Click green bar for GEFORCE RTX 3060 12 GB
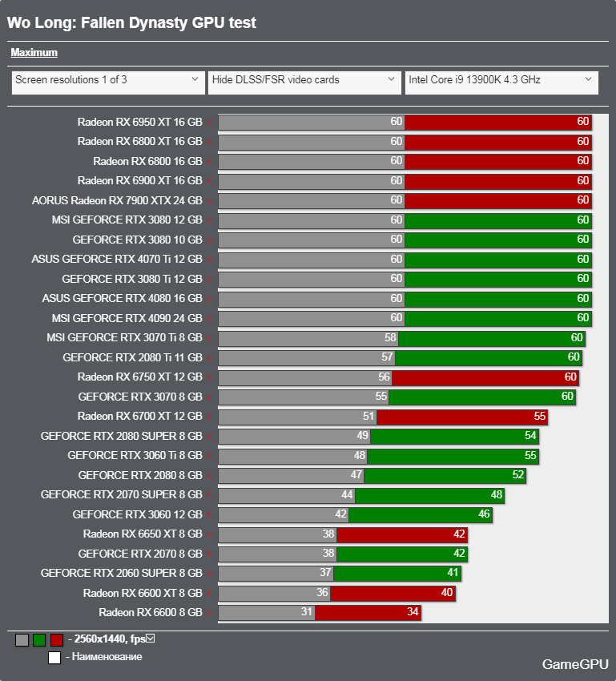616x681 pixels. pyautogui.click(x=421, y=515)
